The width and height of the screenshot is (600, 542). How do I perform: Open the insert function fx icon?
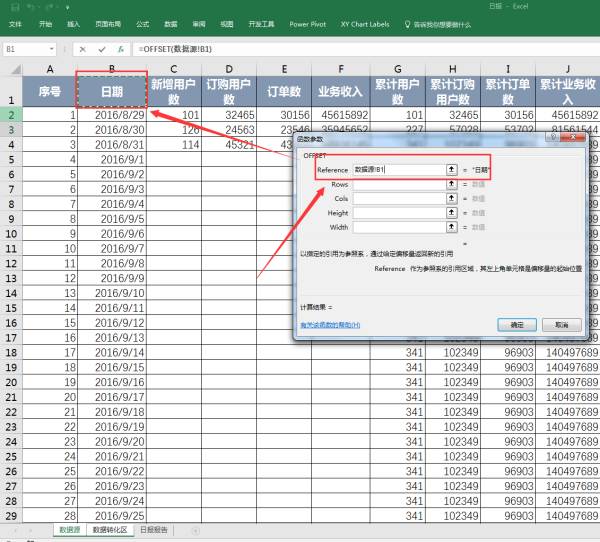coord(121,49)
